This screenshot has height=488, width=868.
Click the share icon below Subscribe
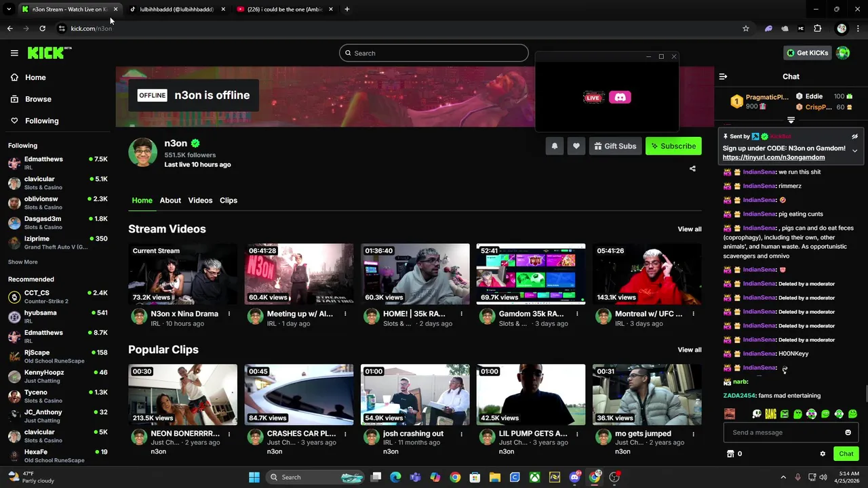coord(692,169)
